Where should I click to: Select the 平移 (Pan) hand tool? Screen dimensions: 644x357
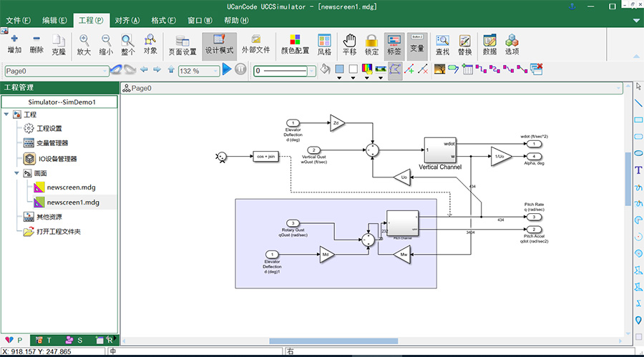[349, 44]
